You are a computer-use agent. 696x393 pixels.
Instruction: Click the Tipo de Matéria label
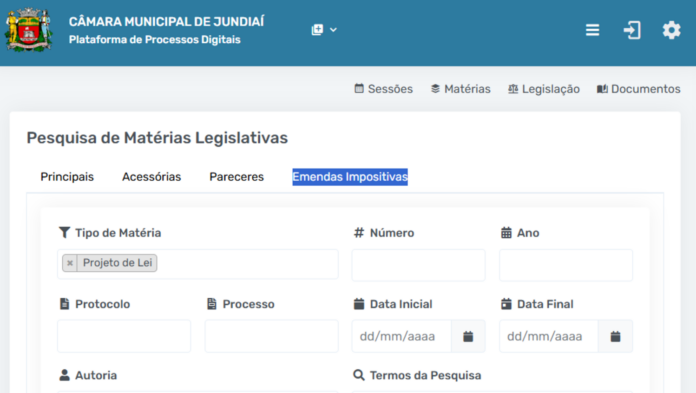click(118, 233)
